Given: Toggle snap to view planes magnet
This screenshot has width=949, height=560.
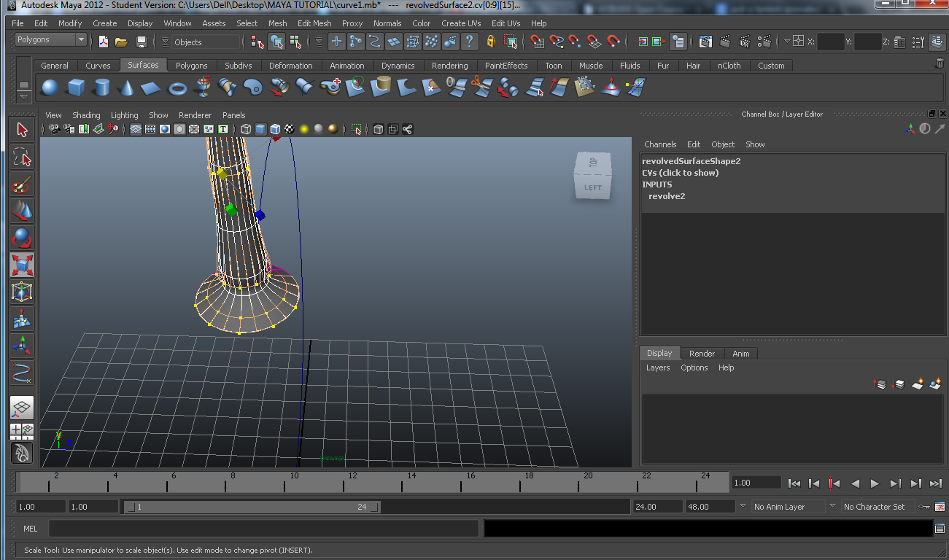Looking at the screenshot, I should (594, 42).
